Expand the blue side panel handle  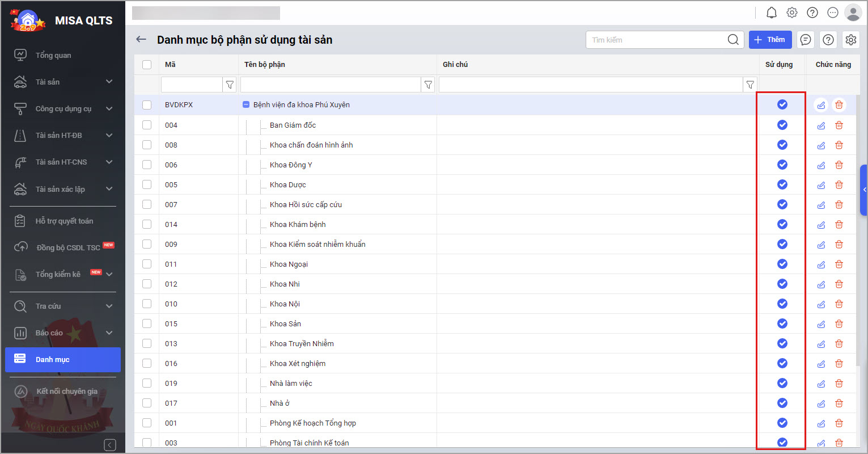coord(864,190)
